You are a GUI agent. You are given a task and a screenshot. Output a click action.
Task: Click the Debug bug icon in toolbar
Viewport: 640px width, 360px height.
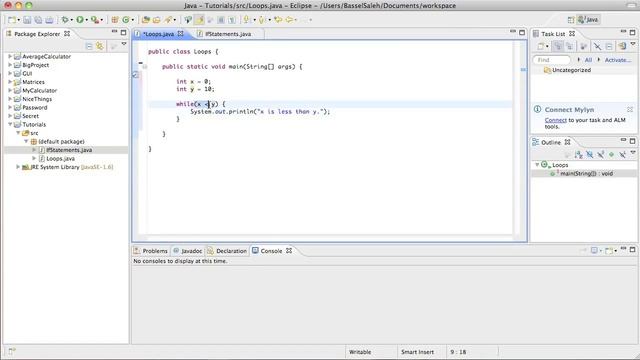click(64, 20)
